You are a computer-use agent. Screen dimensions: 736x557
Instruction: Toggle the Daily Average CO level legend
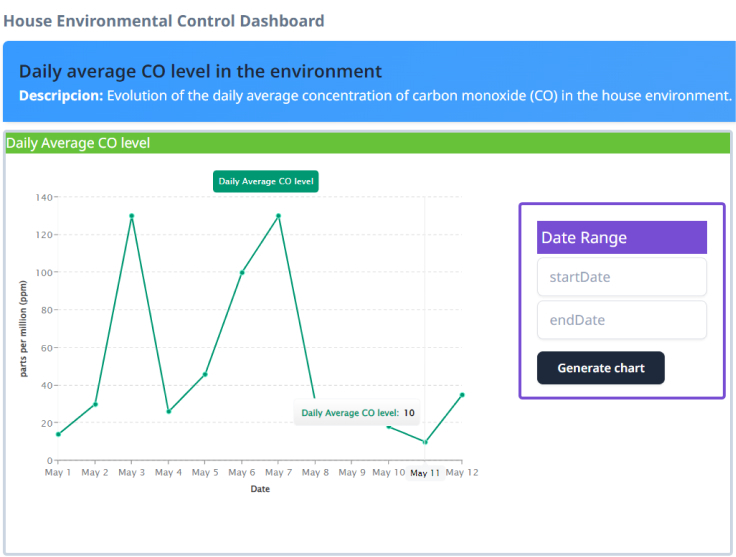(x=266, y=182)
